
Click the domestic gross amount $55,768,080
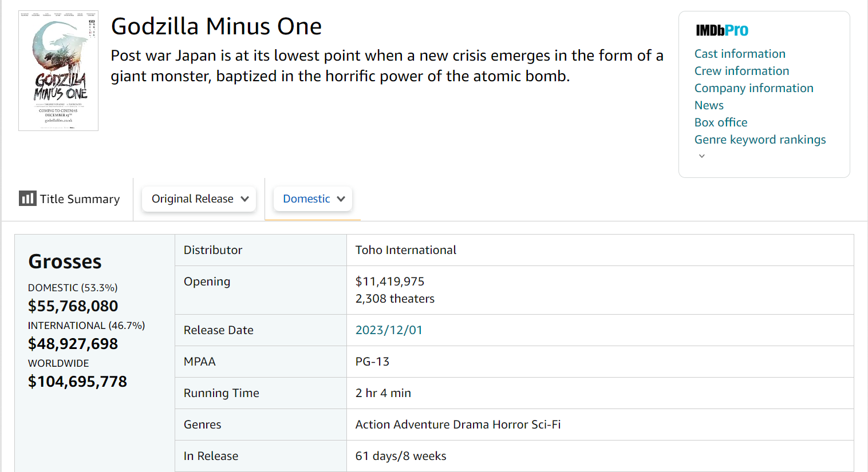point(73,306)
